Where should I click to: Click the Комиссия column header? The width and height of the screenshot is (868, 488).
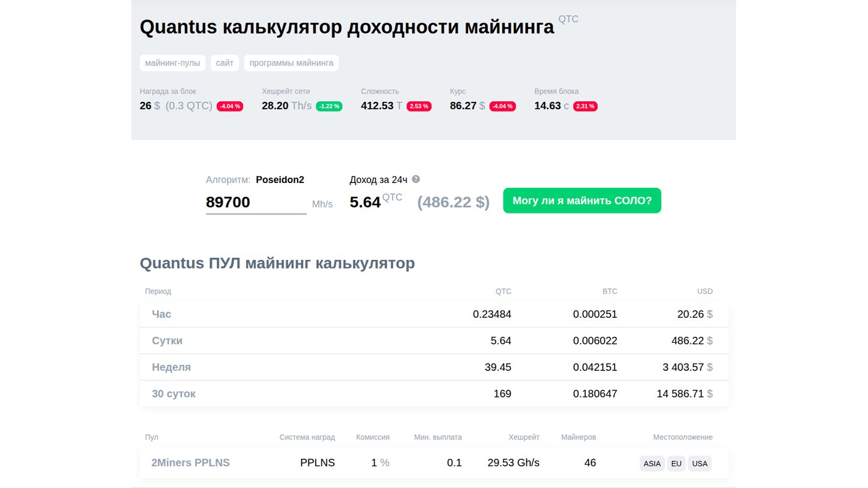[x=373, y=437]
